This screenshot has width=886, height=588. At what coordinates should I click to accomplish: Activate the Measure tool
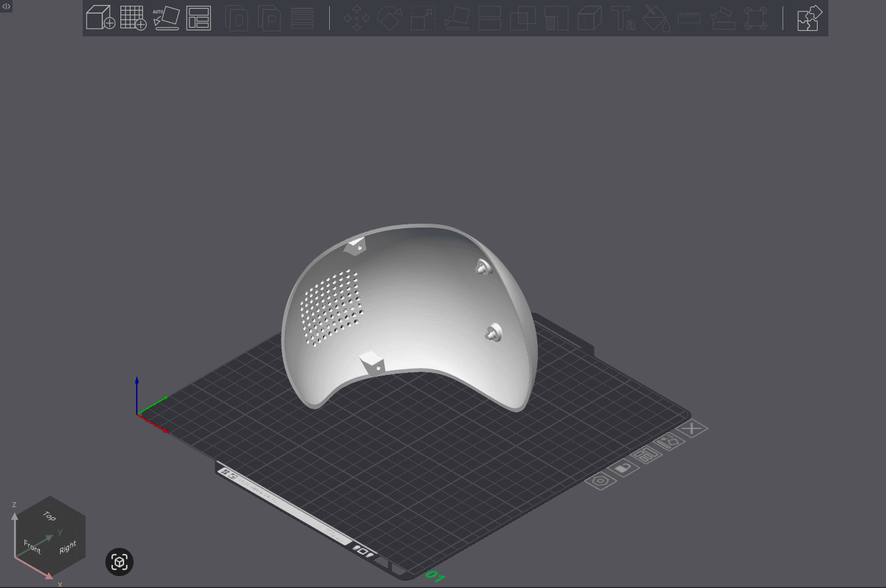click(x=688, y=19)
